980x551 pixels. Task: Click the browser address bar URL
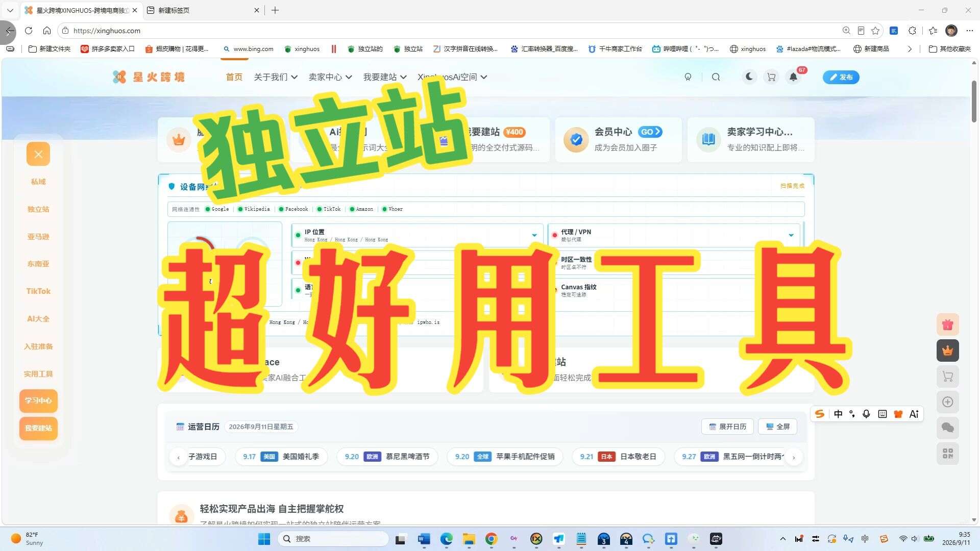tap(107, 31)
